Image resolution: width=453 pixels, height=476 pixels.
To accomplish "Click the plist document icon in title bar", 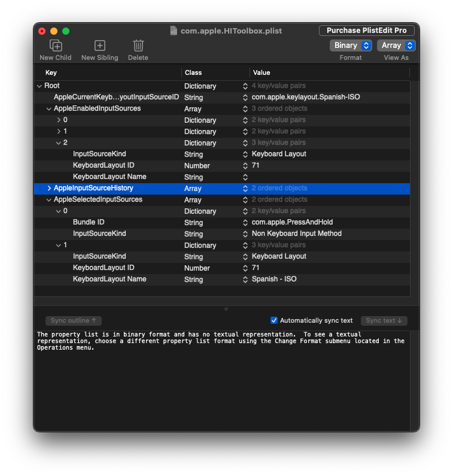I will click(174, 31).
